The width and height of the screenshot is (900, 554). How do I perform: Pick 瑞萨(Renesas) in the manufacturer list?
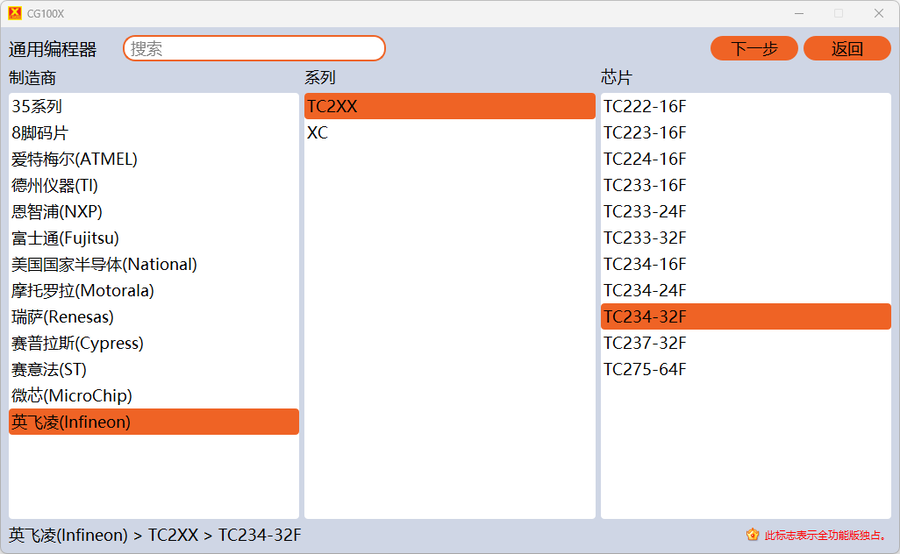coord(63,317)
